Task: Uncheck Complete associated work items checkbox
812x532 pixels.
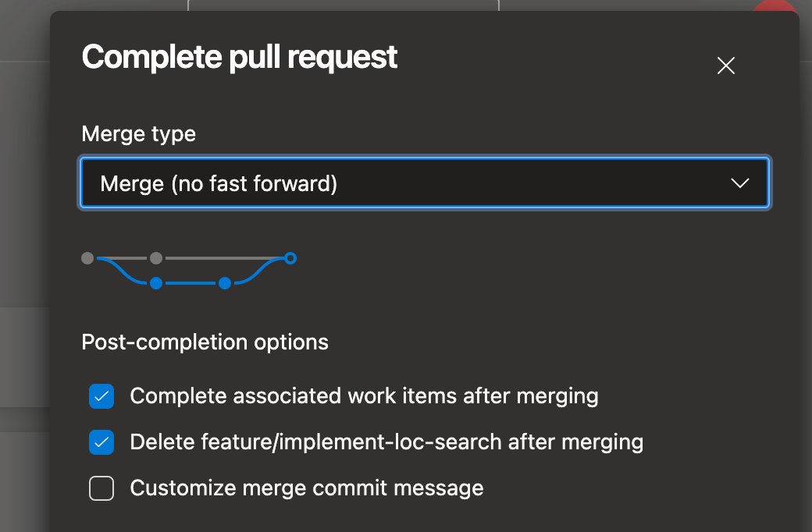Action: coord(101,396)
